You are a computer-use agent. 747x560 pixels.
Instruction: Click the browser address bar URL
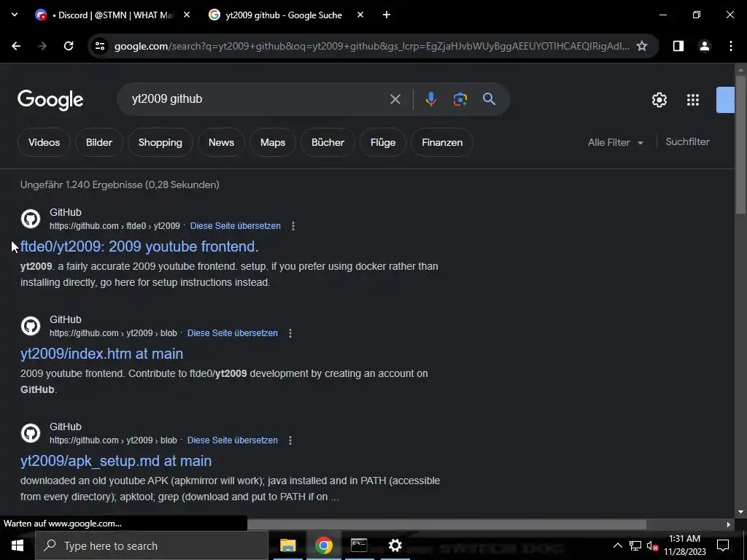[371, 46]
